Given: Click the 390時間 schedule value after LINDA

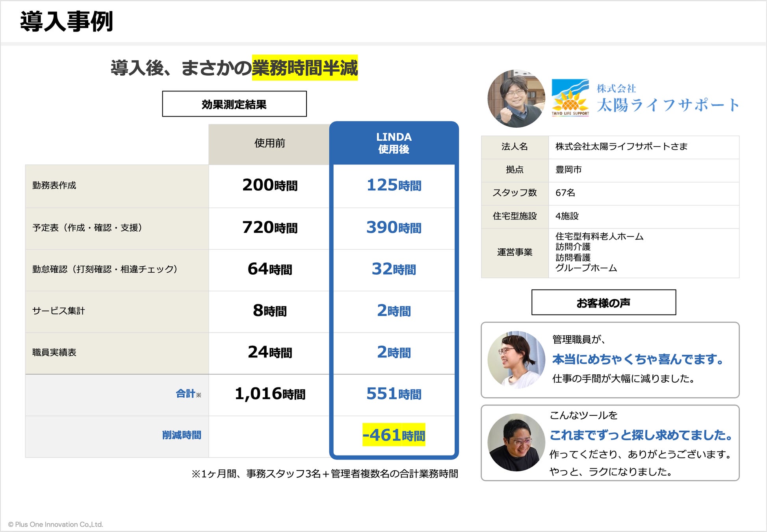Looking at the screenshot, I should (394, 228).
